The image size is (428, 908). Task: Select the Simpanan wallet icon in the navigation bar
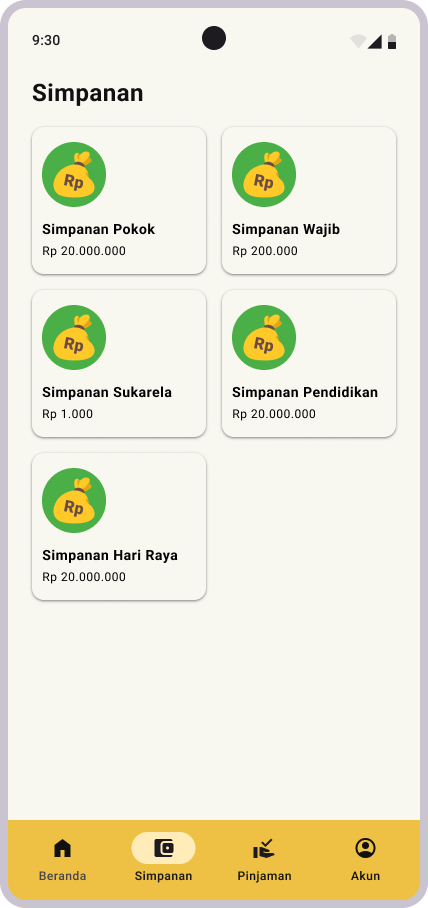click(163, 848)
